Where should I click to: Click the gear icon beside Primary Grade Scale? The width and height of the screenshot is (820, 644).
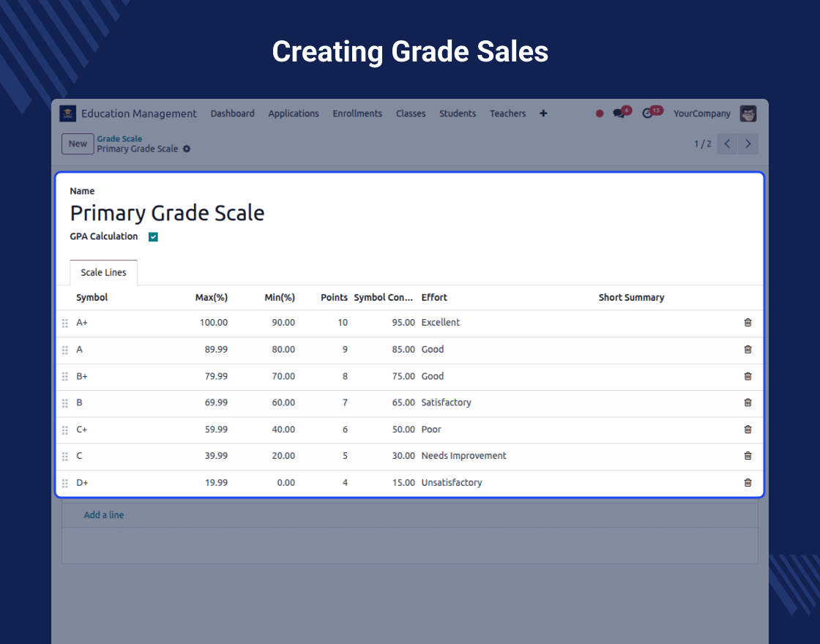(x=187, y=149)
